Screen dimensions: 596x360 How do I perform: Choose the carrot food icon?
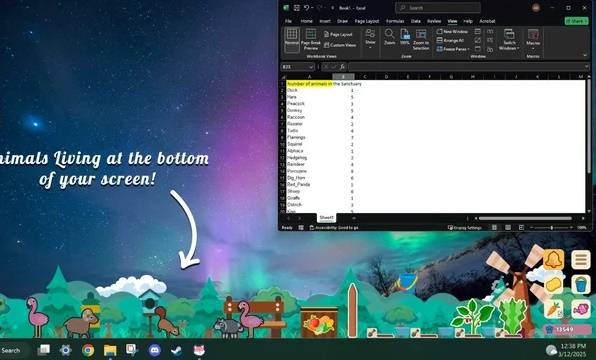click(553, 309)
